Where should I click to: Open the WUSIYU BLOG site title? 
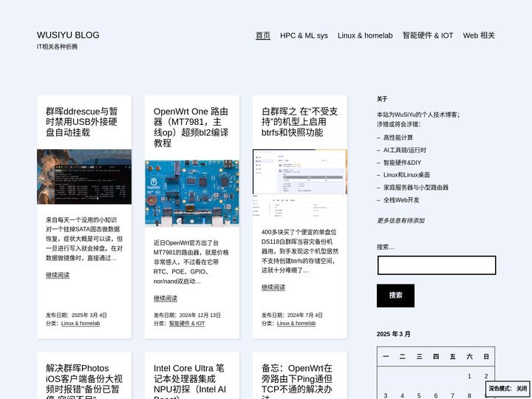[x=68, y=35]
